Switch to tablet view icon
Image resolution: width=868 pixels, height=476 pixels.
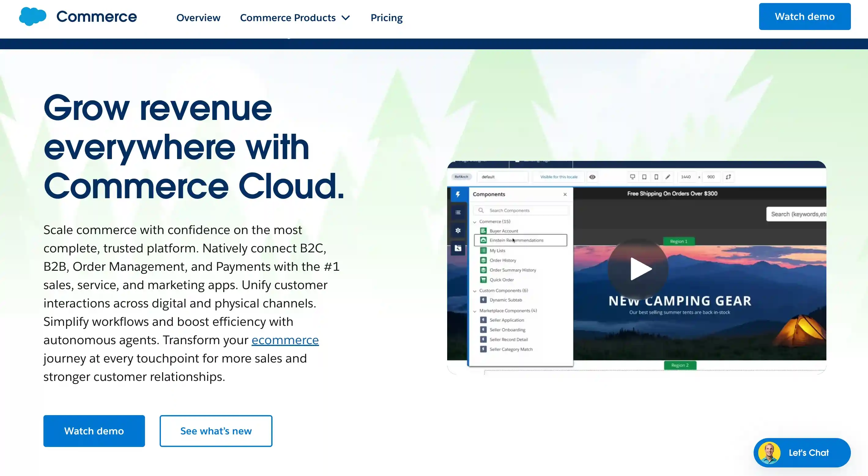pyautogui.click(x=644, y=177)
